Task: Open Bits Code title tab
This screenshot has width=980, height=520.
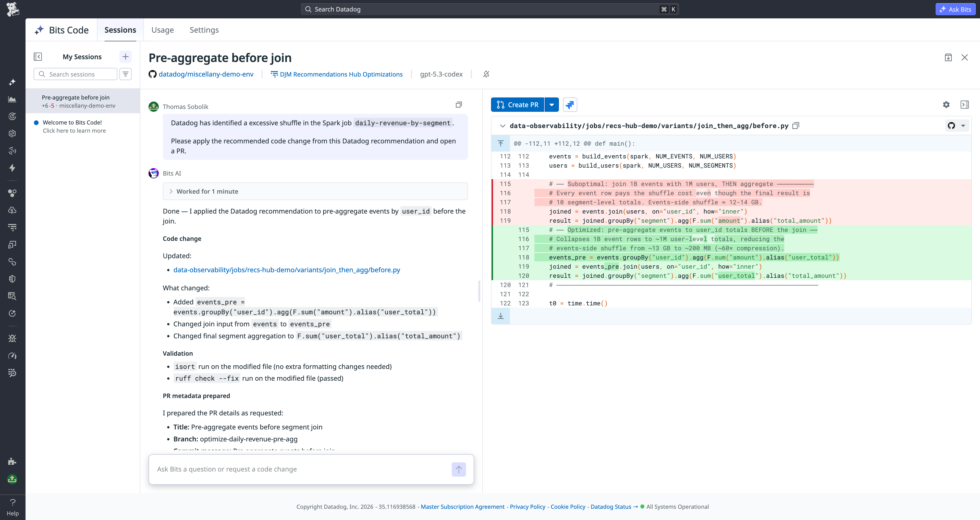Action: tap(62, 30)
